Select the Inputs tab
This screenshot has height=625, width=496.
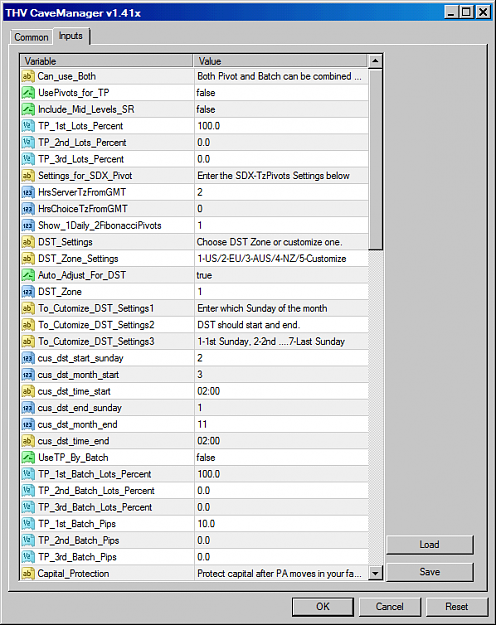[x=71, y=36]
